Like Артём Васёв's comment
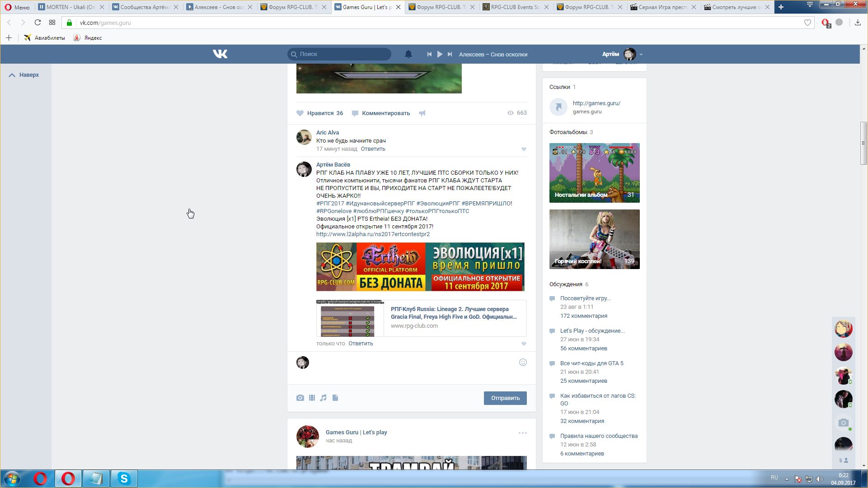 coord(524,344)
